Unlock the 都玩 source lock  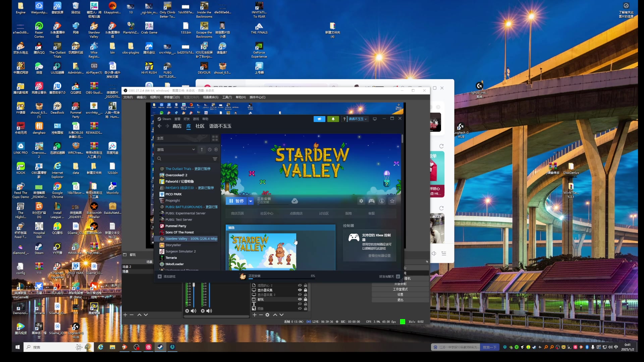[305, 299]
